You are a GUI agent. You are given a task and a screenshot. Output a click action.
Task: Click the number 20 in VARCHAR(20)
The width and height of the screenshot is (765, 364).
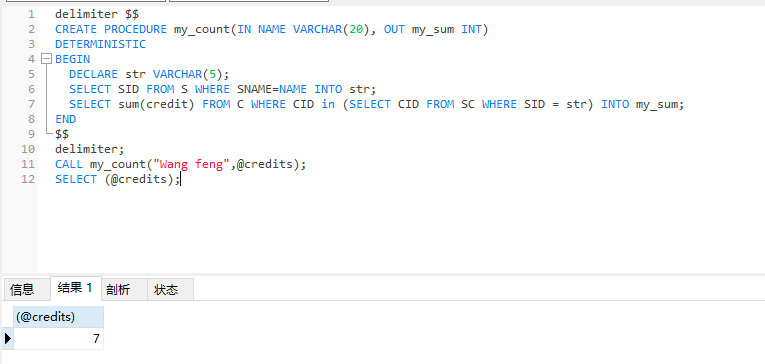[x=356, y=29]
